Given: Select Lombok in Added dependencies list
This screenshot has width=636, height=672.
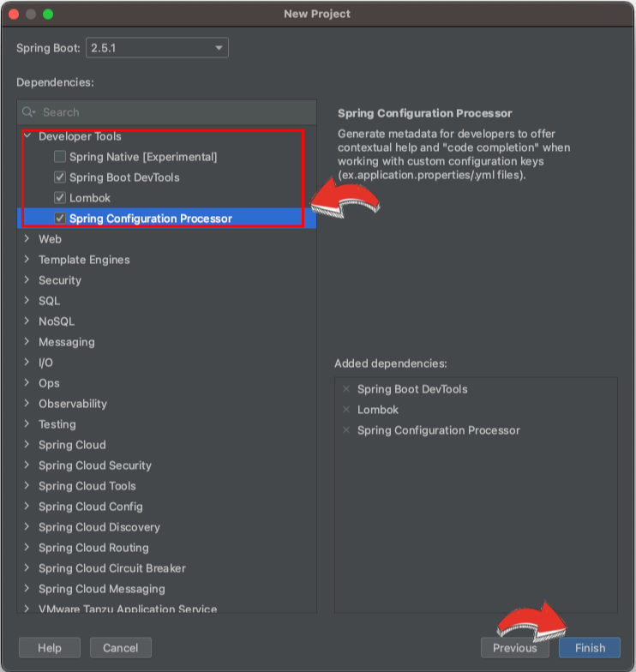Looking at the screenshot, I should pos(378,410).
